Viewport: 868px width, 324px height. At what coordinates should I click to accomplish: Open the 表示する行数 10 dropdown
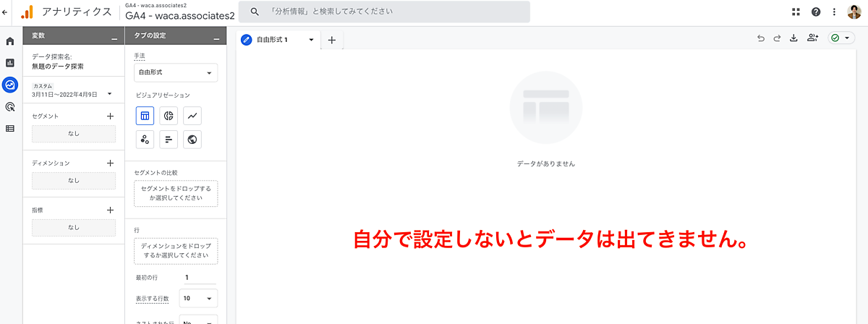[x=198, y=298]
